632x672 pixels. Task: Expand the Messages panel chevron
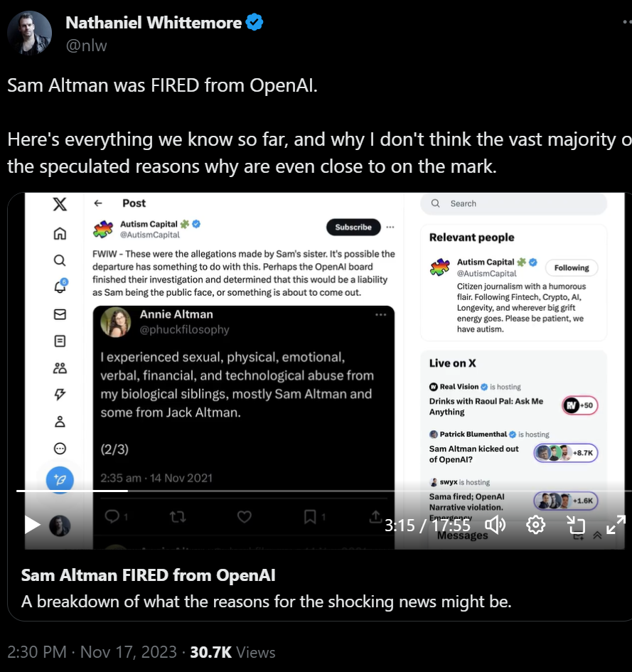click(x=597, y=535)
